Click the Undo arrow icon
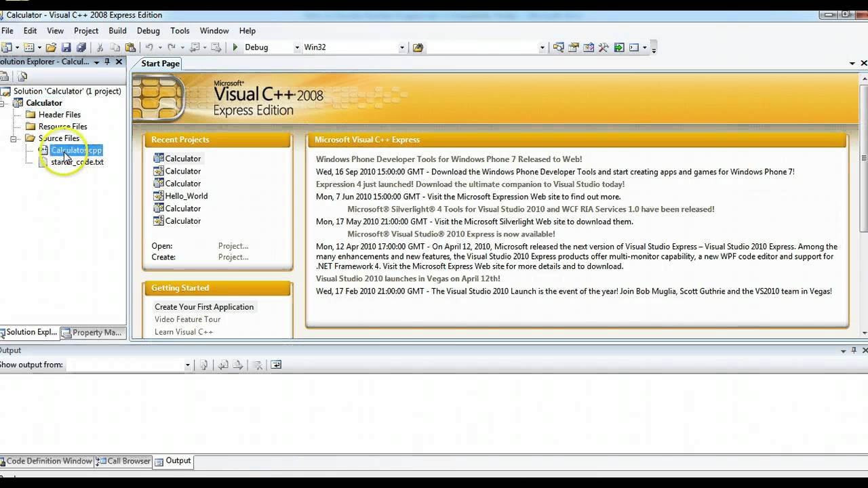Viewport: 868px width, 488px height. point(149,47)
